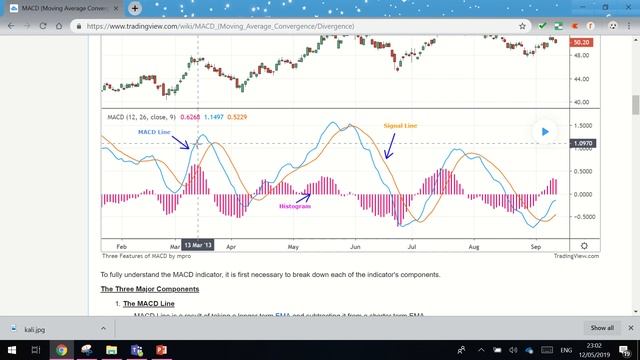Open PowerPoint from the taskbar
Viewport: 640px width, 360px height.
(x=161, y=350)
